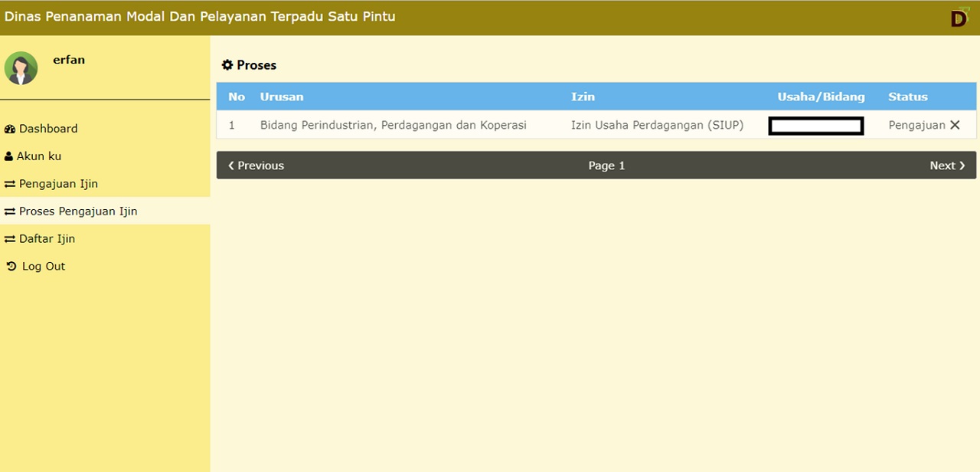Screen dimensions: 980x472
Task: Click the Status column header
Action: click(908, 97)
